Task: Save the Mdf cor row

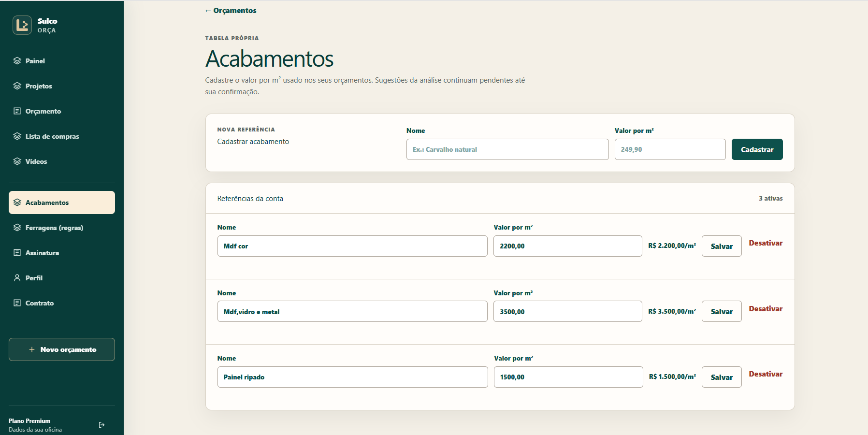Action: point(722,246)
